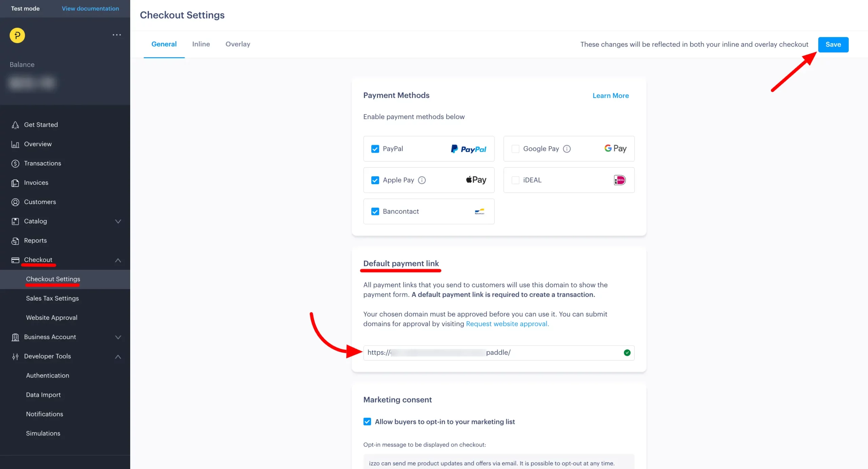Click the blue Save button
The height and width of the screenshot is (469, 868).
(833, 44)
